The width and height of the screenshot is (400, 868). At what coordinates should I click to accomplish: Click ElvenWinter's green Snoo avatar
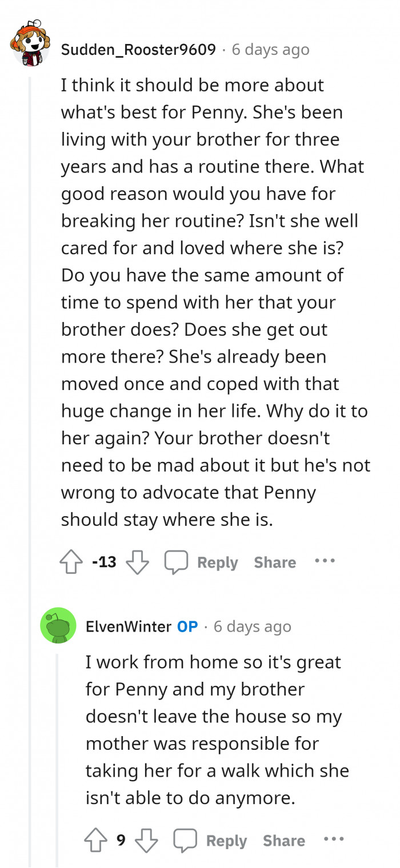[59, 626]
